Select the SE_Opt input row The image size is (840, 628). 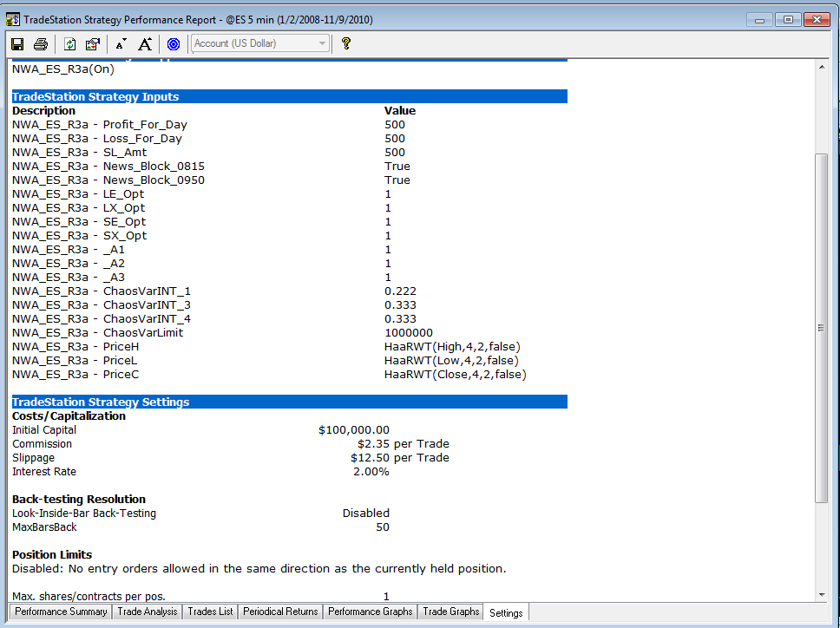pos(214,222)
